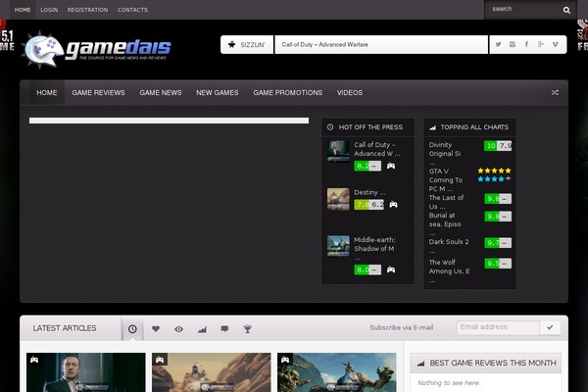Image resolution: width=588 pixels, height=392 pixels.
Task: Show most liked articles heart icon
Action: pyautogui.click(x=156, y=329)
